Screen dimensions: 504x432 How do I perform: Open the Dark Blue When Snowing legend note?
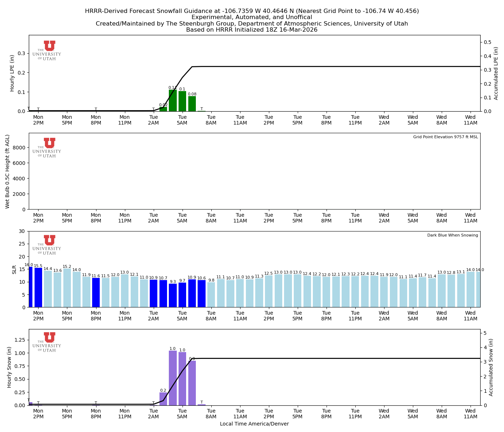pyautogui.click(x=452, y=235)
